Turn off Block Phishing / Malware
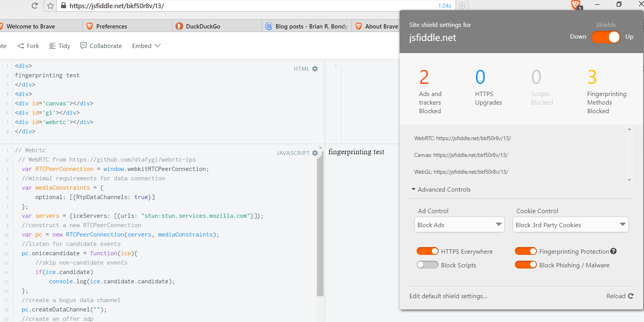This screenshot has width=644, height=322. tap(526, 265)
